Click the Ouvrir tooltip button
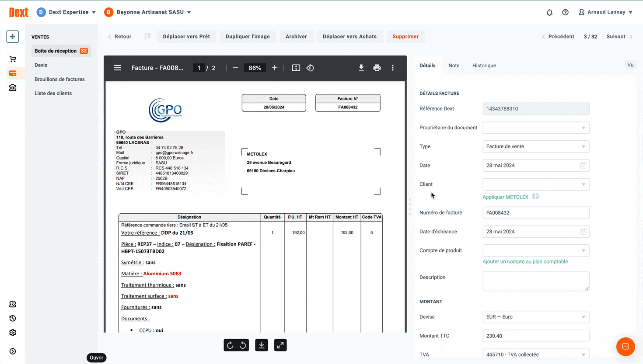643x364 pixels. (x=97, y=357)
